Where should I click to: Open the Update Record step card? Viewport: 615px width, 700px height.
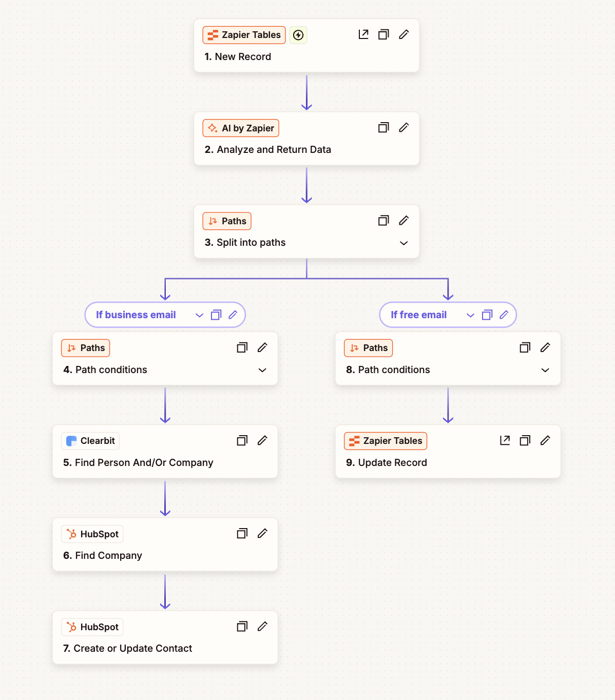448,452
